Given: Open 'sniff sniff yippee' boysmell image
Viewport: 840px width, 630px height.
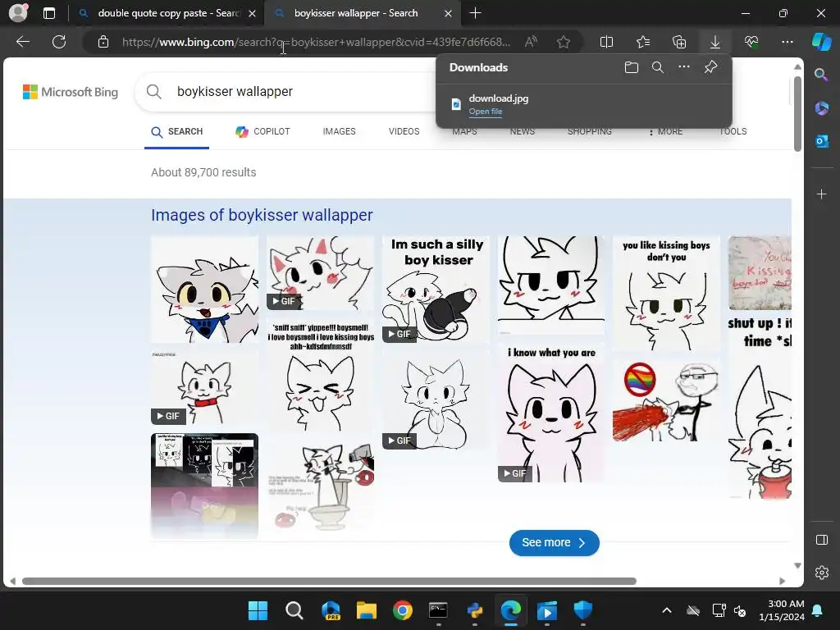Looking at the screenshot, I should [x=320, y=375].
